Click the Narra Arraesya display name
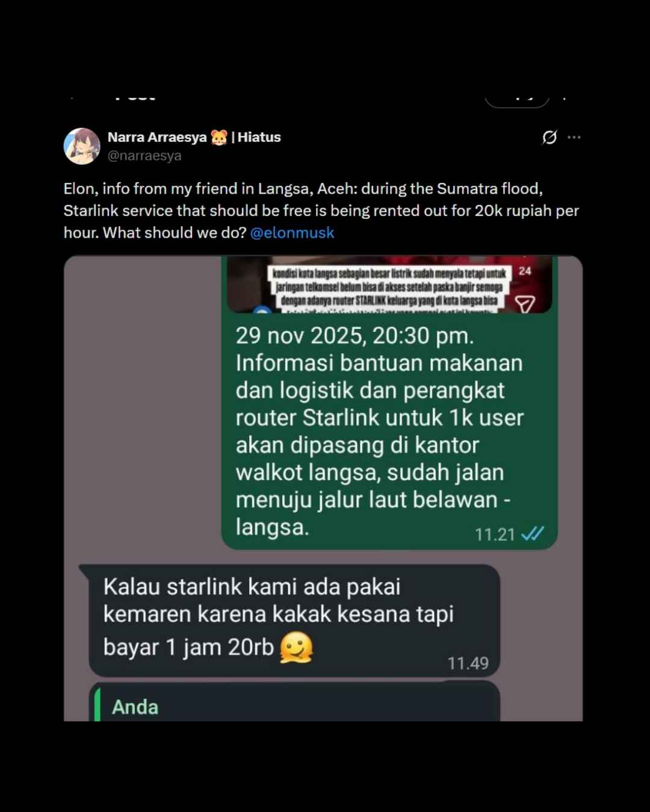650x812 pixels. pyautogui.click(x=157, y=137)
